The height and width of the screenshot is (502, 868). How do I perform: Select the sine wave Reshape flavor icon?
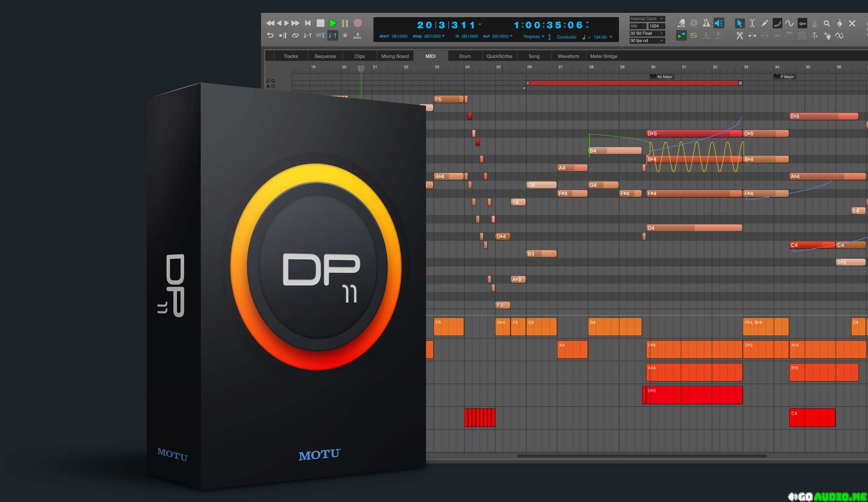click(789, 23)
